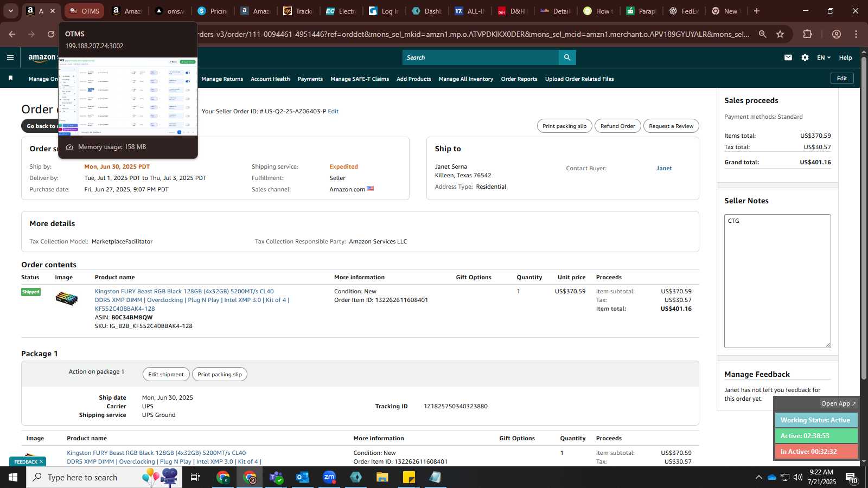Screen dimensions: 868x488
Task: Open Payments menu item
Action: click(x=310, y=79)
